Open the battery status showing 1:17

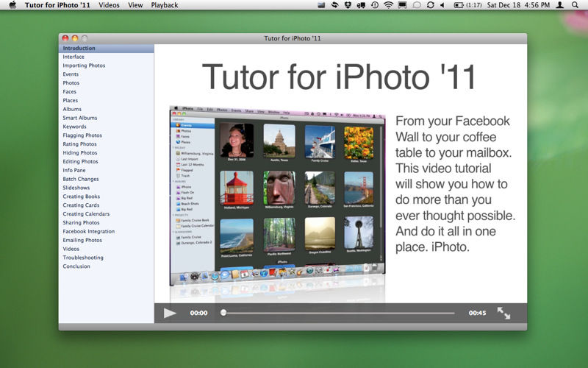pos(467,5)
